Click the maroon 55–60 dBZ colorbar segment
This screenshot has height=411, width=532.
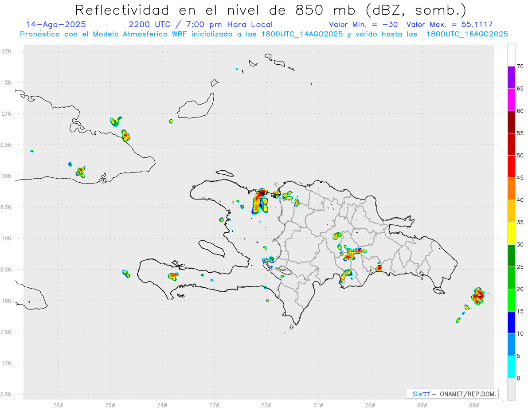click(511, 122)
